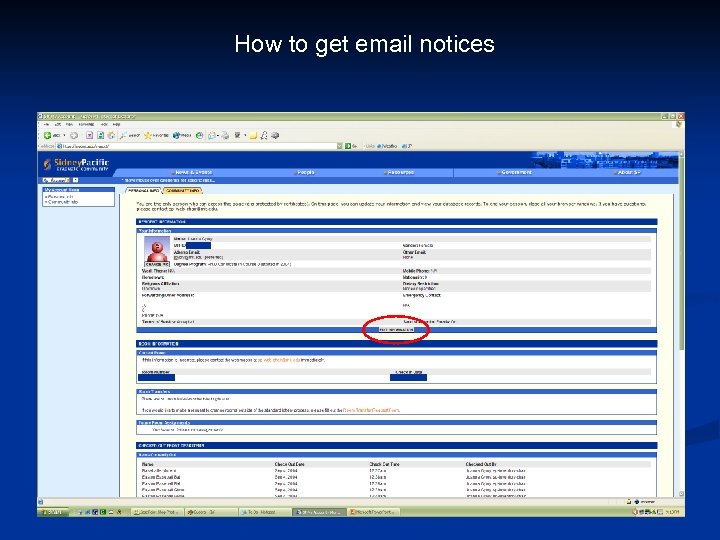Open the File menu

46,124
